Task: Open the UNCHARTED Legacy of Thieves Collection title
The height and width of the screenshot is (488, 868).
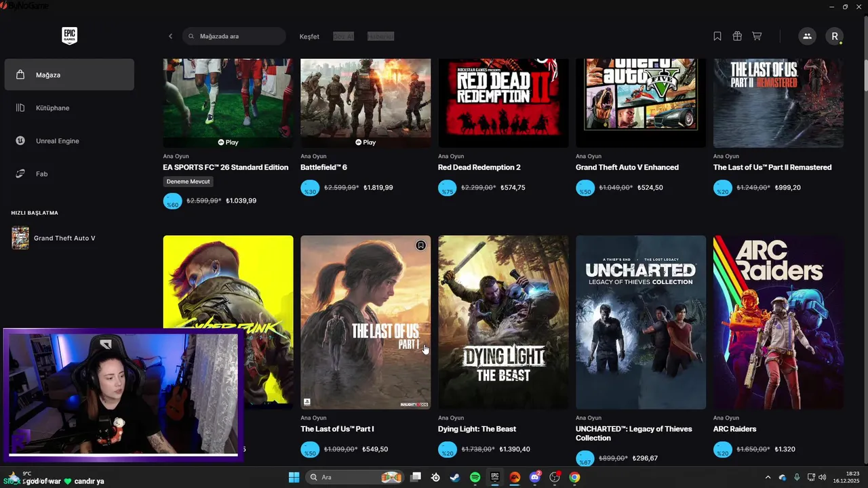Action: coord(634,434)
